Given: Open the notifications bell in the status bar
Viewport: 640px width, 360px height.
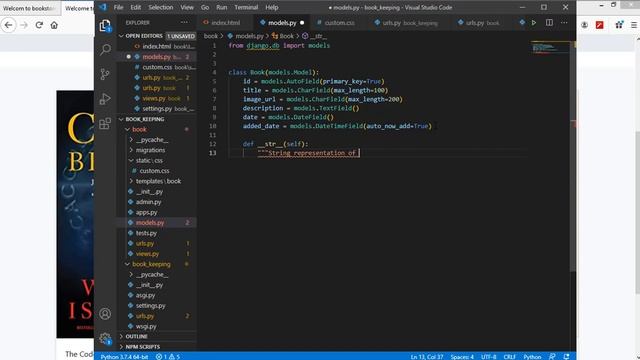Looking at the screenshot, I should pos(566,357).
